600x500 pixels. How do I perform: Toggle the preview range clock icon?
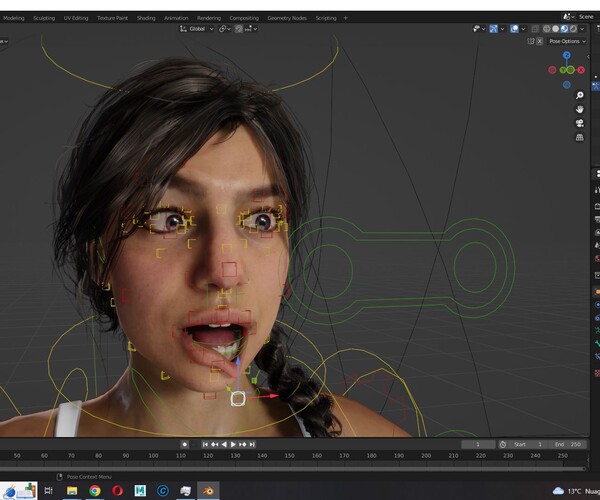click(x=503, y=444)
